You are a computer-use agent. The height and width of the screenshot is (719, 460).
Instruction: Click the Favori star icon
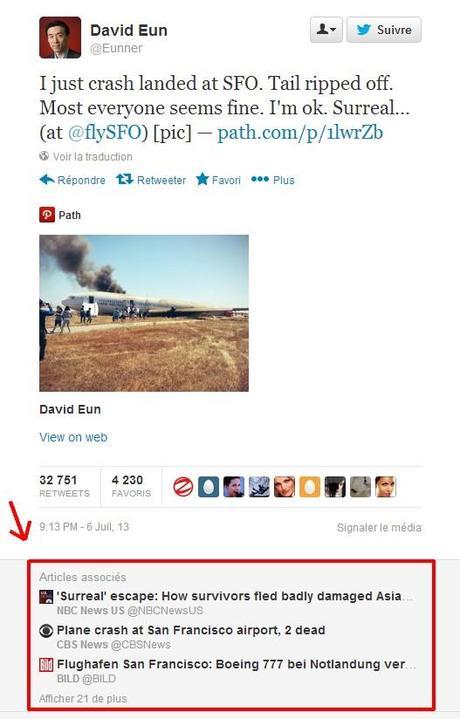tap(202, 179)
